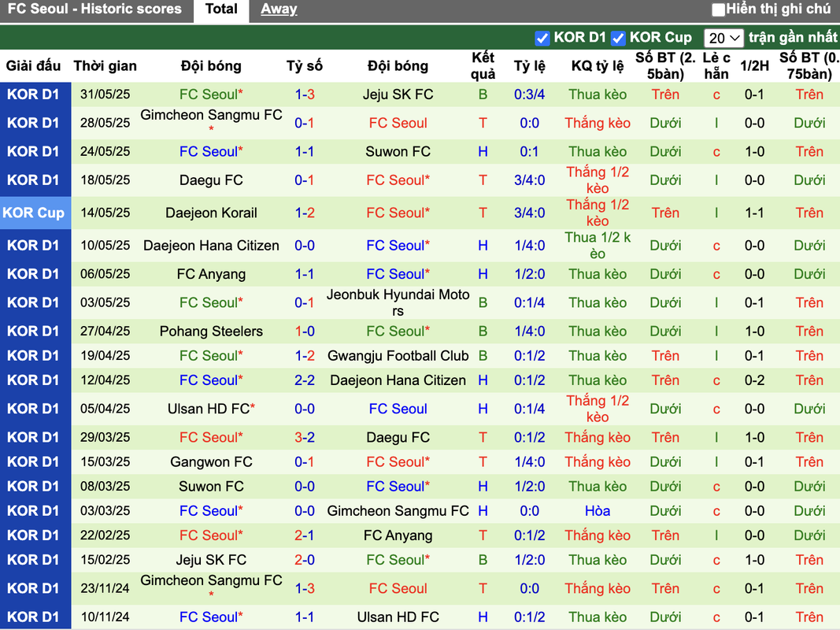Open the 3-2 score against Daegu FC
Viewport: 840px width, 630px height.
tap(305, 438)
